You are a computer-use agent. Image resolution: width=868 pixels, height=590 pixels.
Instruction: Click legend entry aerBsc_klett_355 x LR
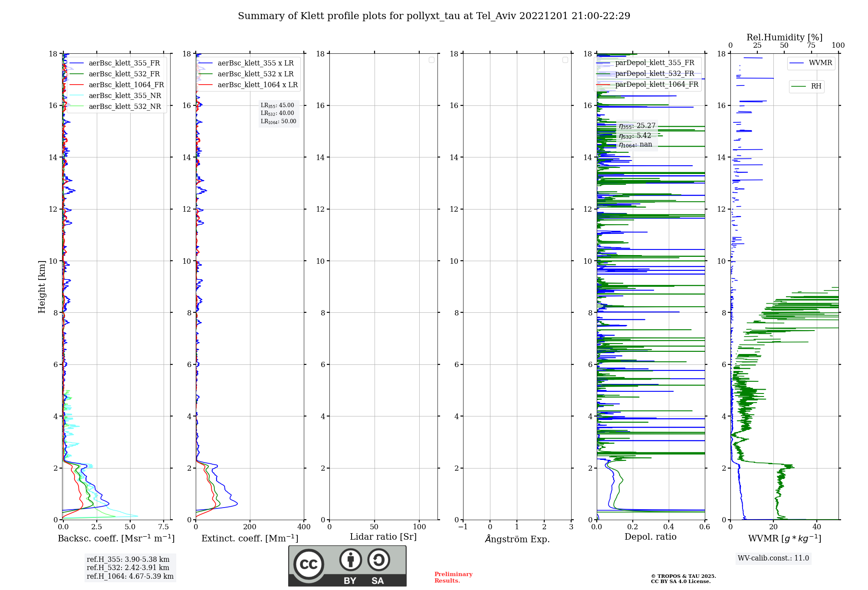(x=247, y=63)
